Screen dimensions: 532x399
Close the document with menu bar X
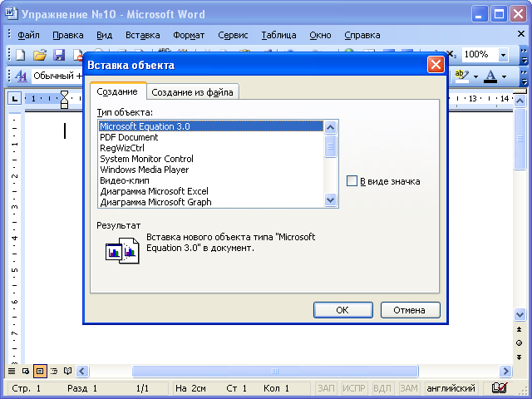click(521, 33)
